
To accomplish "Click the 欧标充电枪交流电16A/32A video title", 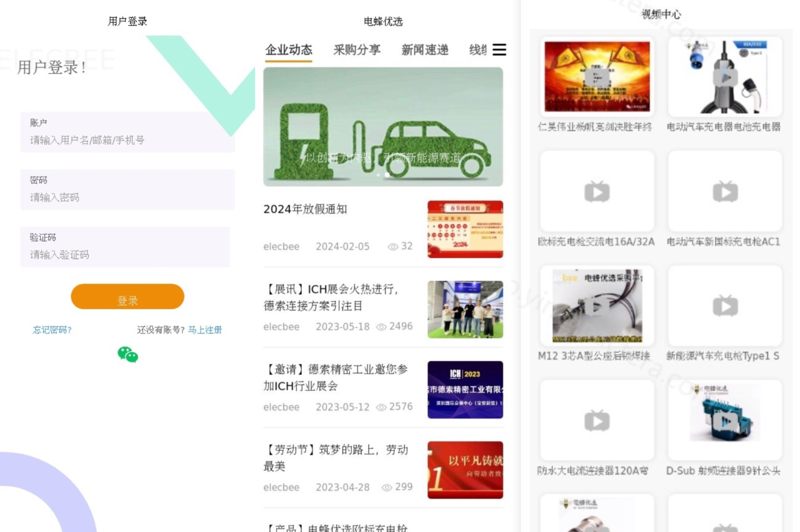I will click(596, 242).
